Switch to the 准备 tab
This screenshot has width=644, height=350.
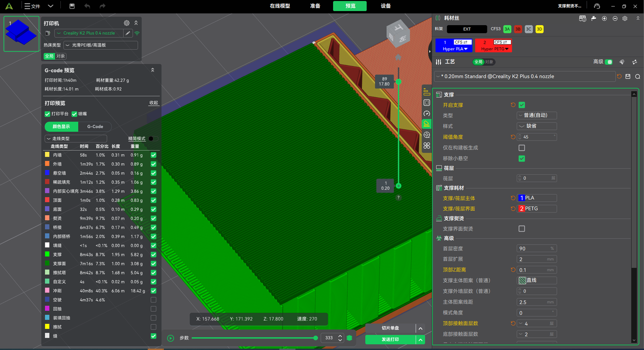[x=315, y=6]
